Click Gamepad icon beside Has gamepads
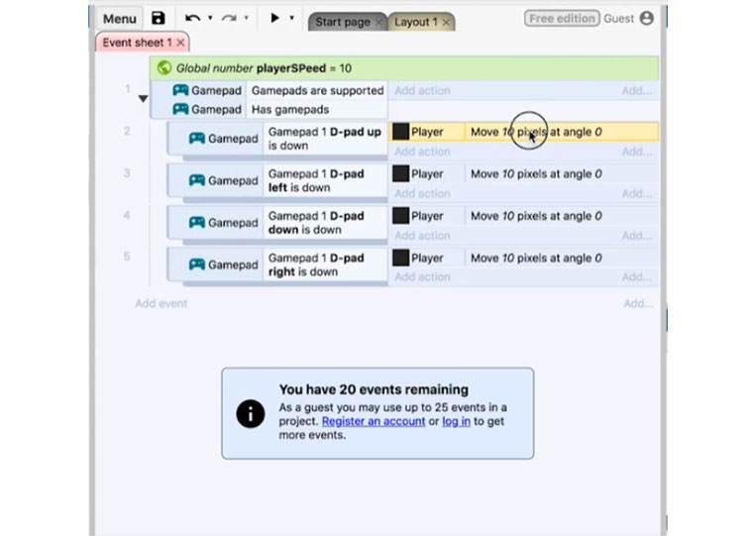The image size is (756, 536). pos(180,109)
